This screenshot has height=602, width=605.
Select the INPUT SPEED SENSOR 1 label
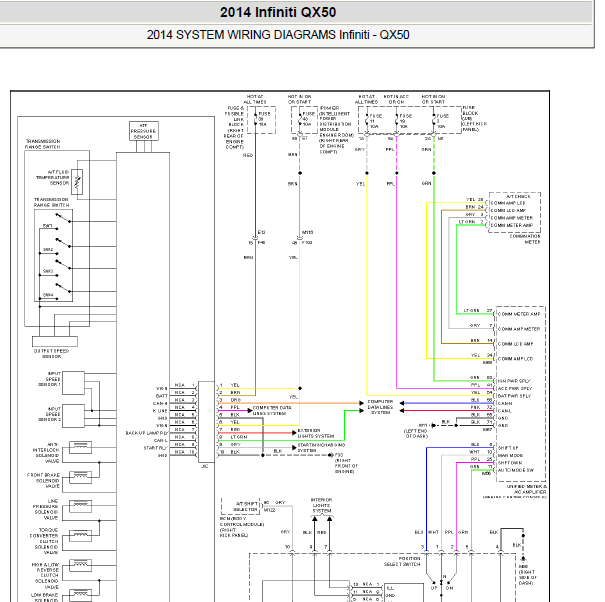[x=49, y=379]
